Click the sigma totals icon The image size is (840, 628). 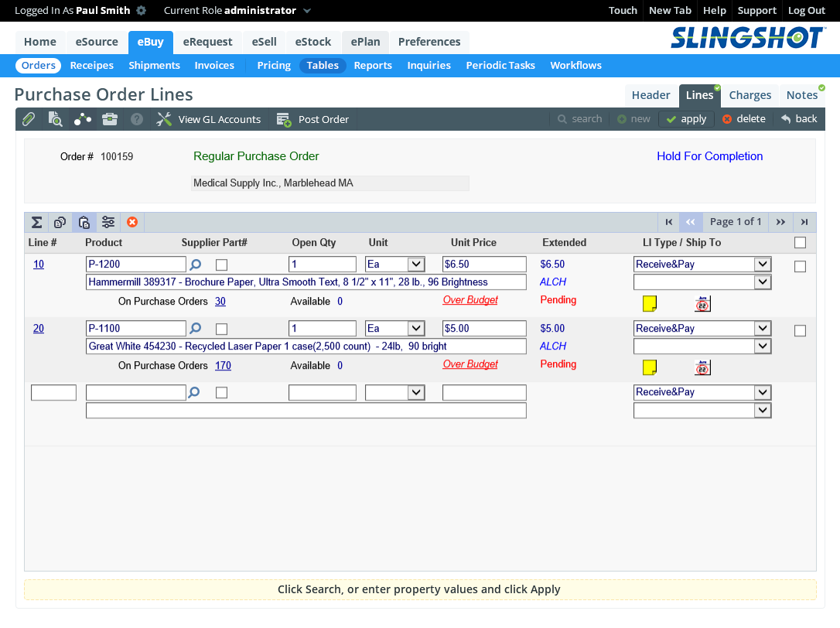(x=36, y=223)
